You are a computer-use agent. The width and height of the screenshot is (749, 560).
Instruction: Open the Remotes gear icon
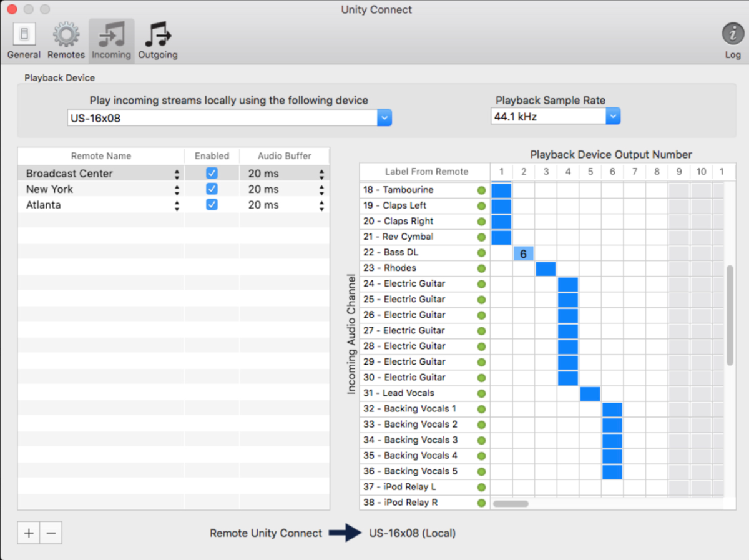click(x=66, y=40)
